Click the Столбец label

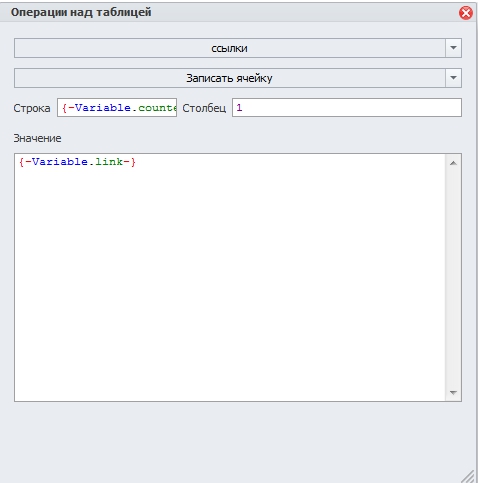pyautogui.click(x=204, y=108)
